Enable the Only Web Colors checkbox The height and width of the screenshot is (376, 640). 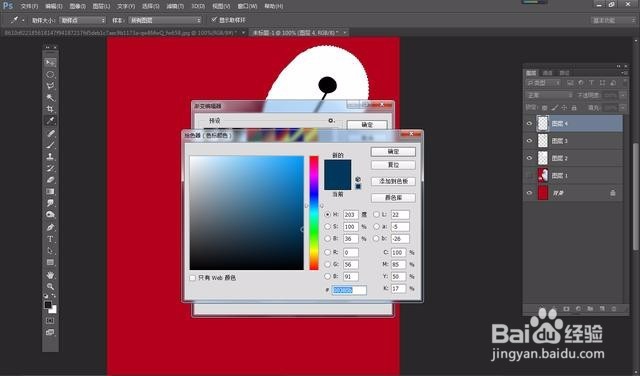tap(193, 278)
